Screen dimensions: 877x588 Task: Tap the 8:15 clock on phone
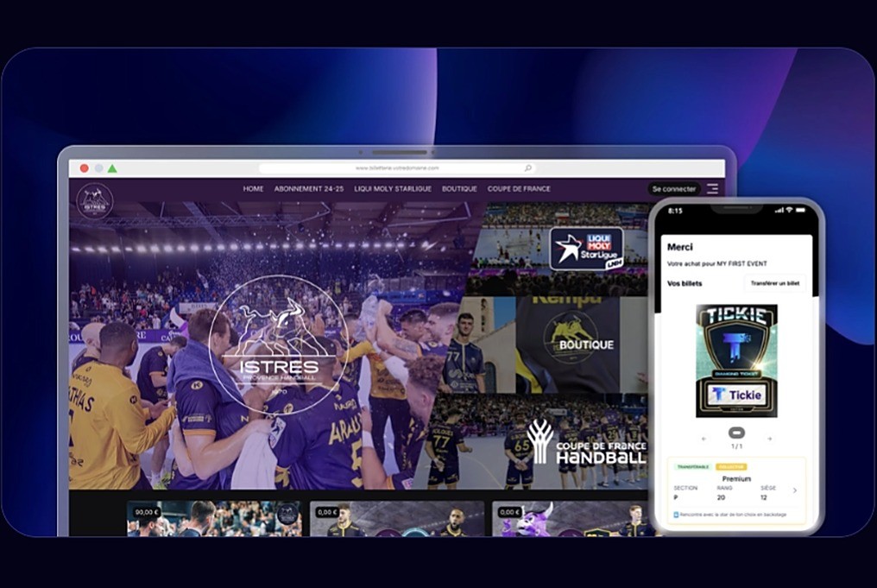pyautogui.click(x=675, y=211)
